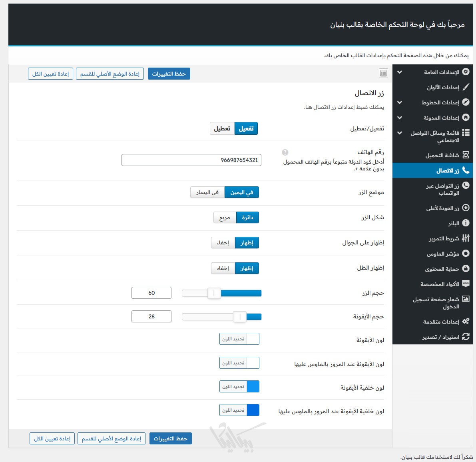Click the refresh icon for استيراد / تصدير
This screenshot has height=462, width=476.
[x=466, y=337]
